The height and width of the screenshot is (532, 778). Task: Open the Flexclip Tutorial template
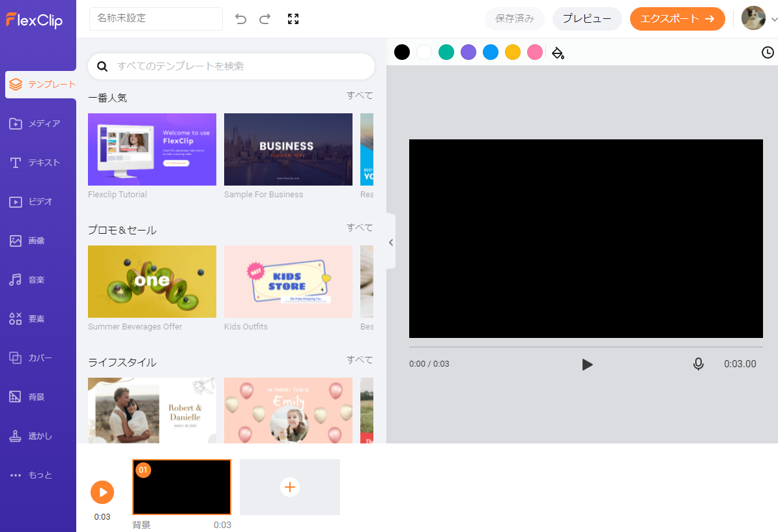point(152,149)
